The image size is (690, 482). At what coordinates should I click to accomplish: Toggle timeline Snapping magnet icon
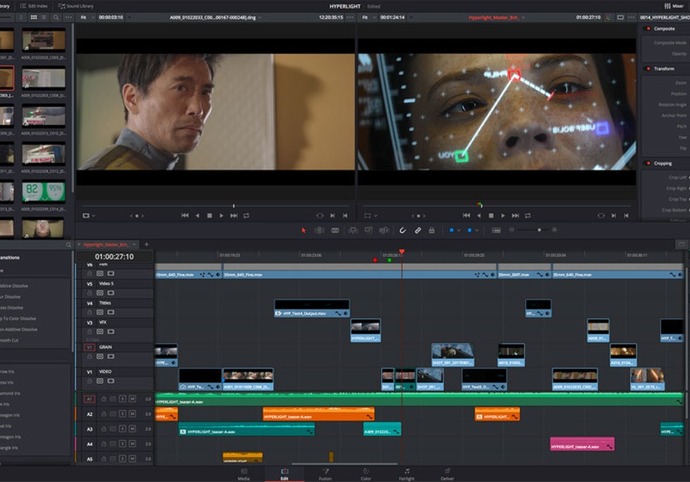[403, 230]
